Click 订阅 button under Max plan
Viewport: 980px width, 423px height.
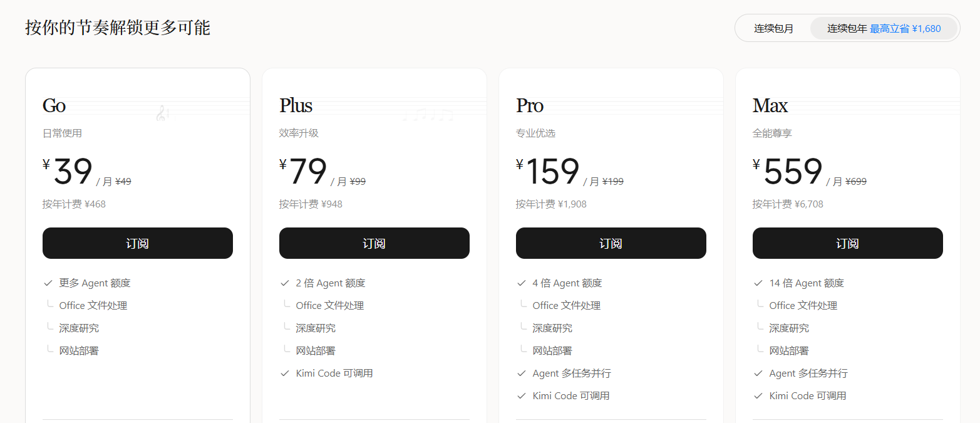848,243
